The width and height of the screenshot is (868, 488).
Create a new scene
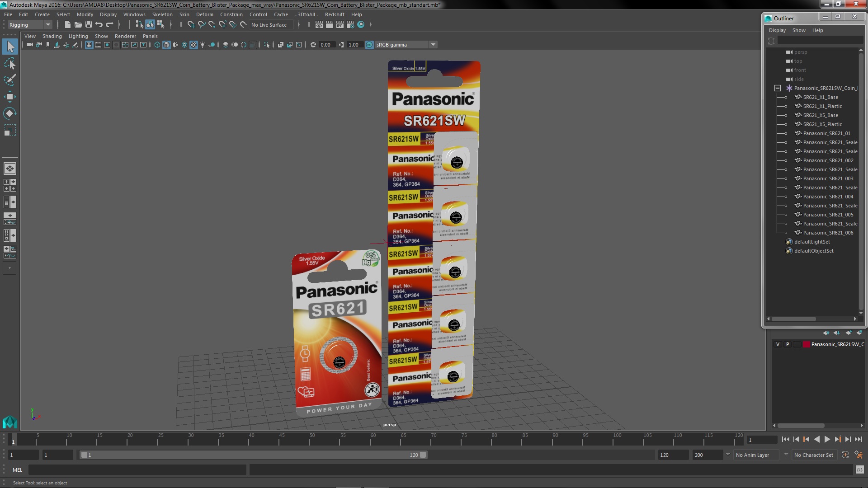click(67, 25)
